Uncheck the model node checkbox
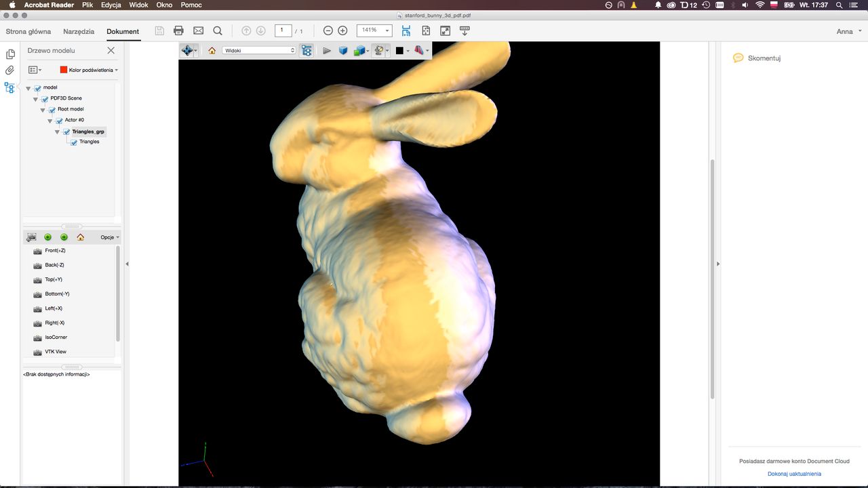Viewport: 868px width, 488px height. pos(37,88)
